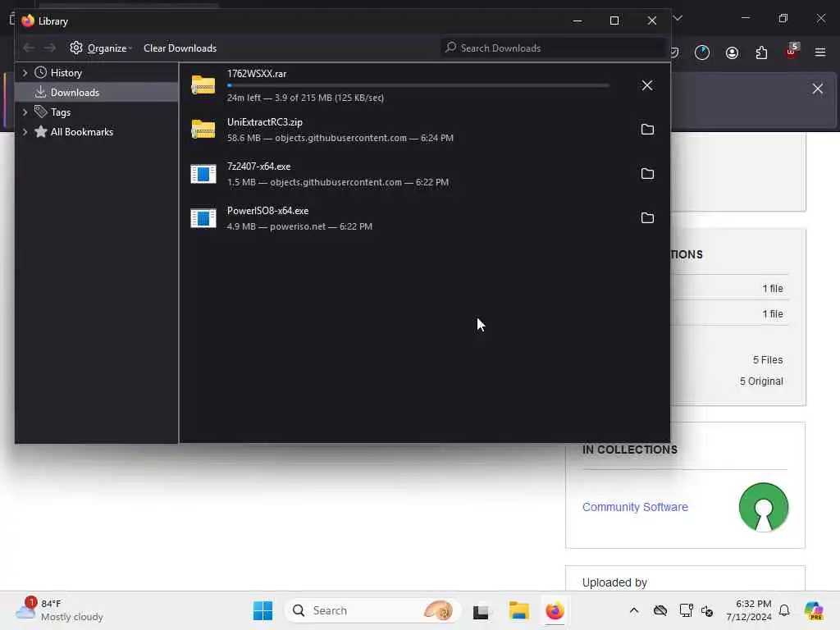
Task: Open Firefox account icon
Action: pyautogui.click(x=732, y=52)
